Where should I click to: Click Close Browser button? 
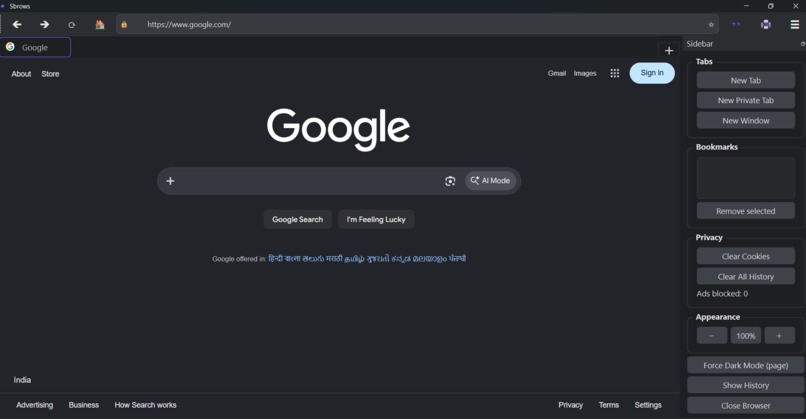click(x=745, y=406)
